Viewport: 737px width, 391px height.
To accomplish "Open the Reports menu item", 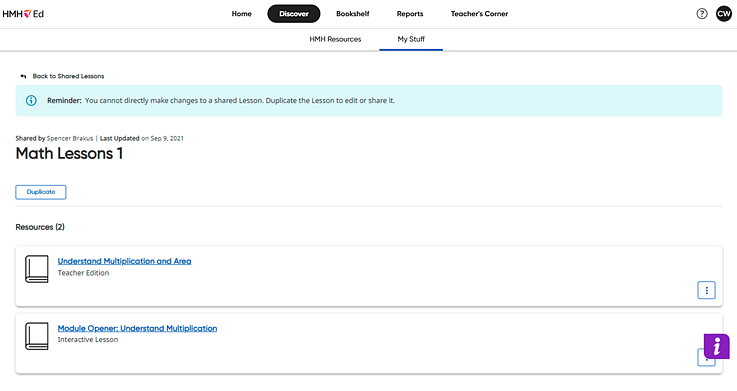I will (410, 14).
